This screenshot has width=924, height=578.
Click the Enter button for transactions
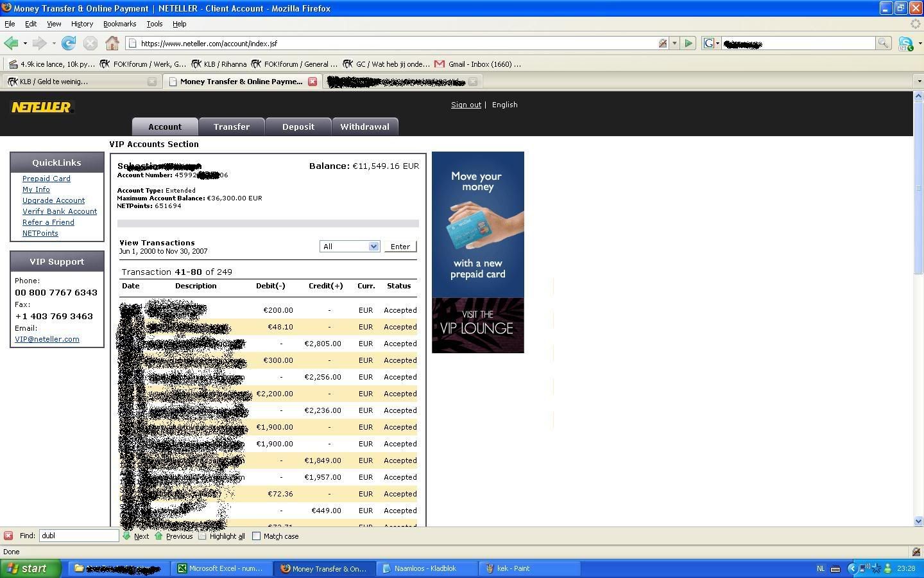400,247
